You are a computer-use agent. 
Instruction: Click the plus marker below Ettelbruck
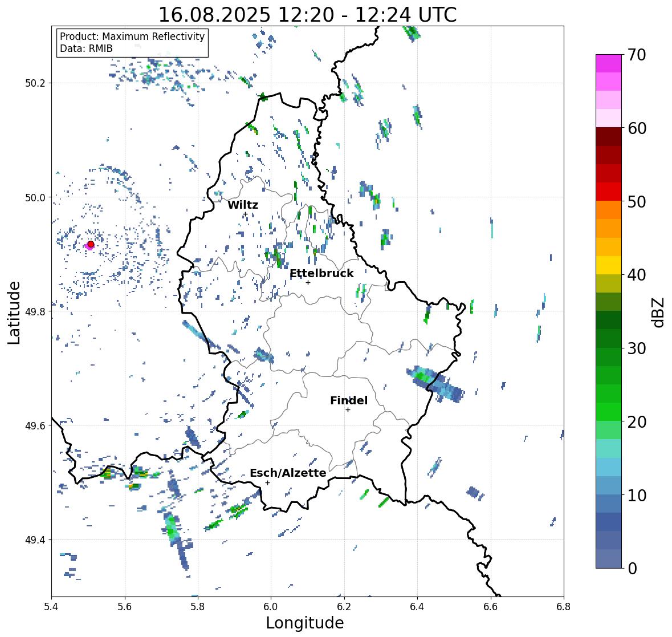(x=308, y=282)
